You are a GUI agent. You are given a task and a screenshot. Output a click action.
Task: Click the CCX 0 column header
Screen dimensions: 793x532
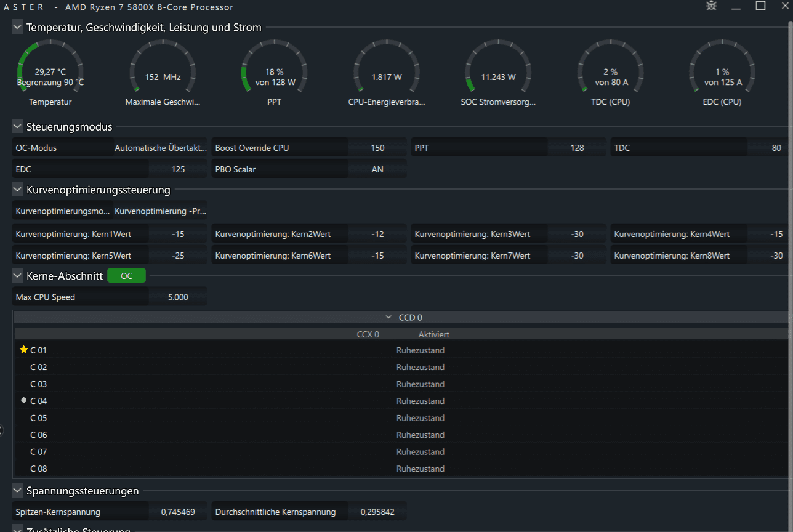point(368,334)
